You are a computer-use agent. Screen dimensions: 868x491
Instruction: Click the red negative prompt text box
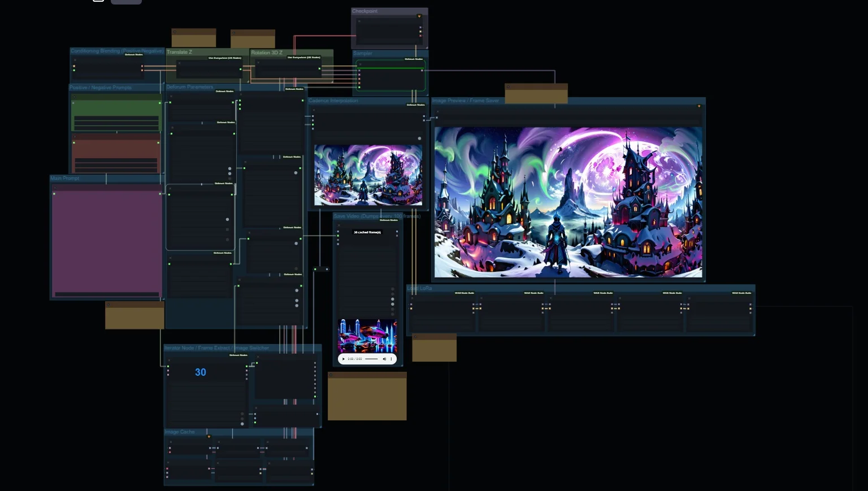(x=116, y=156)
